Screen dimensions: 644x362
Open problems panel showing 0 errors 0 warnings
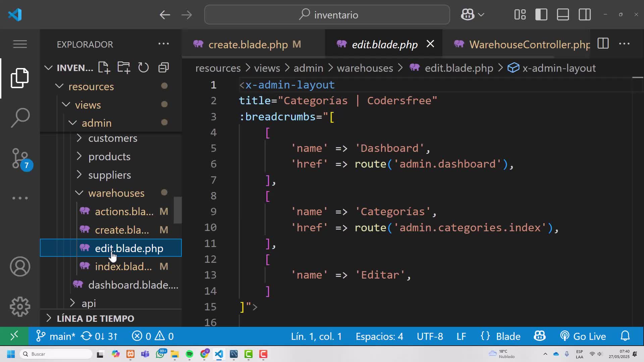[153, 336]
